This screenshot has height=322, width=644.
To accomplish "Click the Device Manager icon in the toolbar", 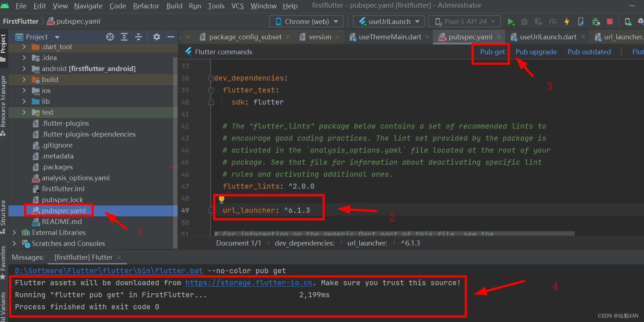I will [x=628, y=22].
